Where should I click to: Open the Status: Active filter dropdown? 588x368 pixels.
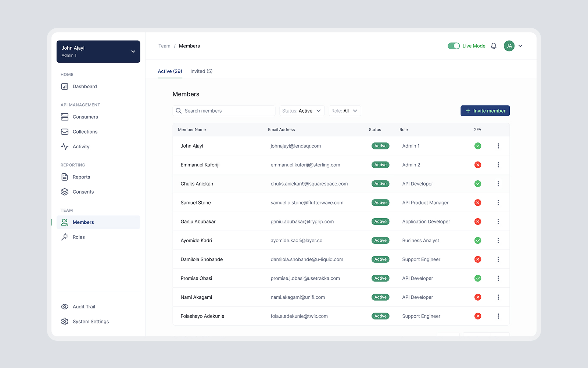coord(302,110)
